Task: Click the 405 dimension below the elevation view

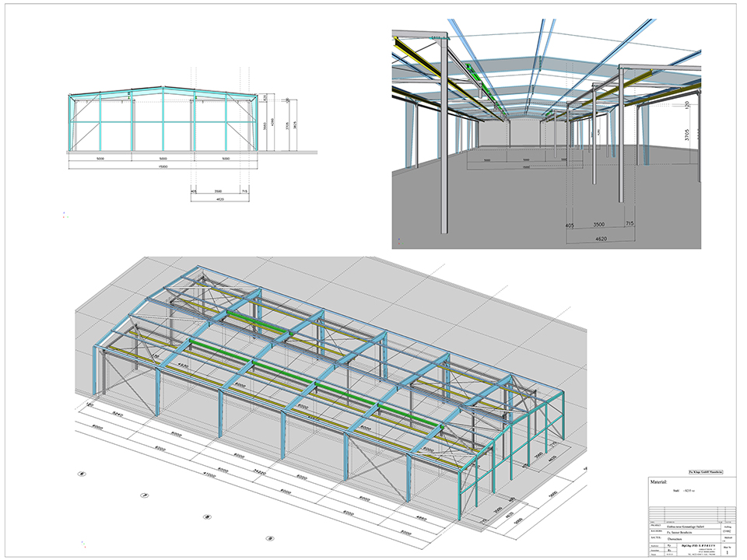Action: 193,190
